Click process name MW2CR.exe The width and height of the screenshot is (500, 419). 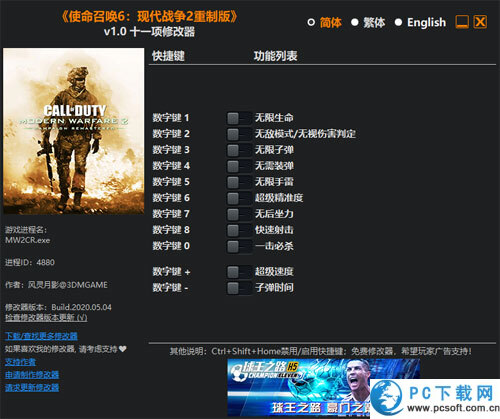(28, 240)
